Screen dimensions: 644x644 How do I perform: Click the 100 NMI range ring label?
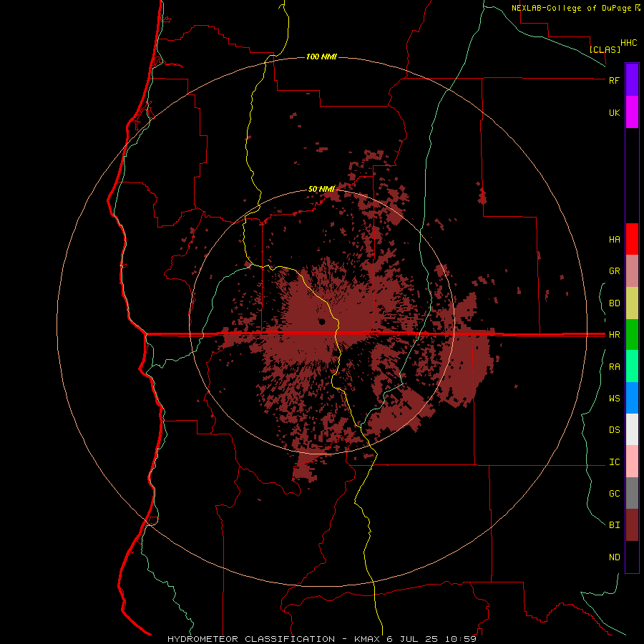coord(321,57)
